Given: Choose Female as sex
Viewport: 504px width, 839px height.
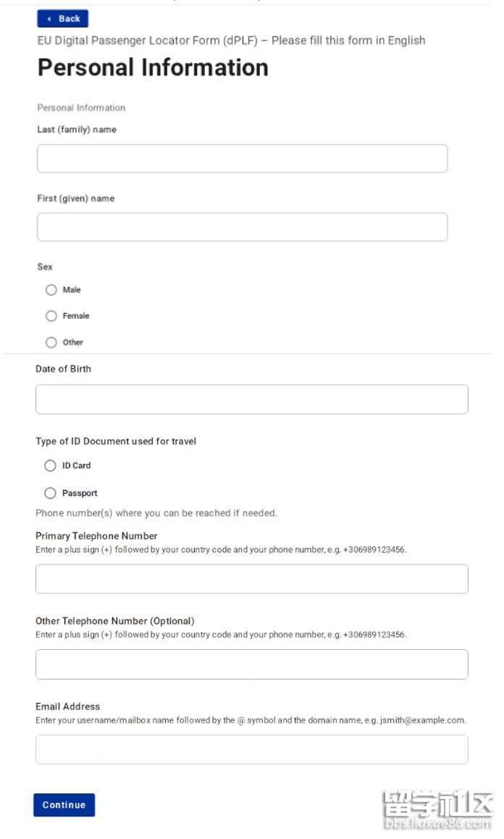Looking at the screenshot, I should (51, 316).
